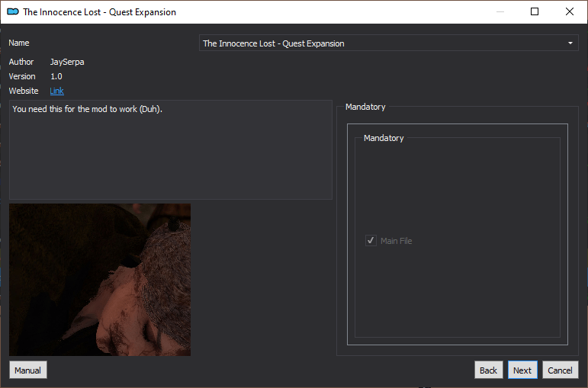Switch to the Manual installer
588x388 pixels.
28,370
